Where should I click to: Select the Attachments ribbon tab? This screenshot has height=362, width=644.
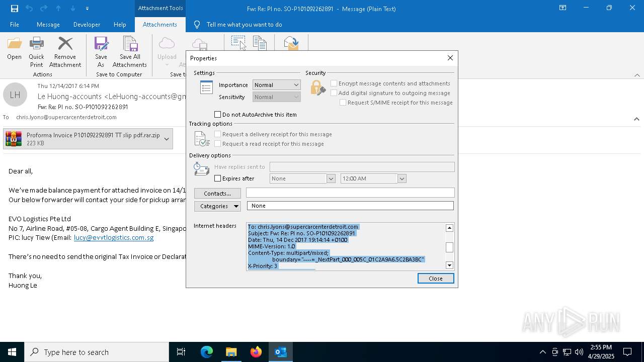point(160,24)
